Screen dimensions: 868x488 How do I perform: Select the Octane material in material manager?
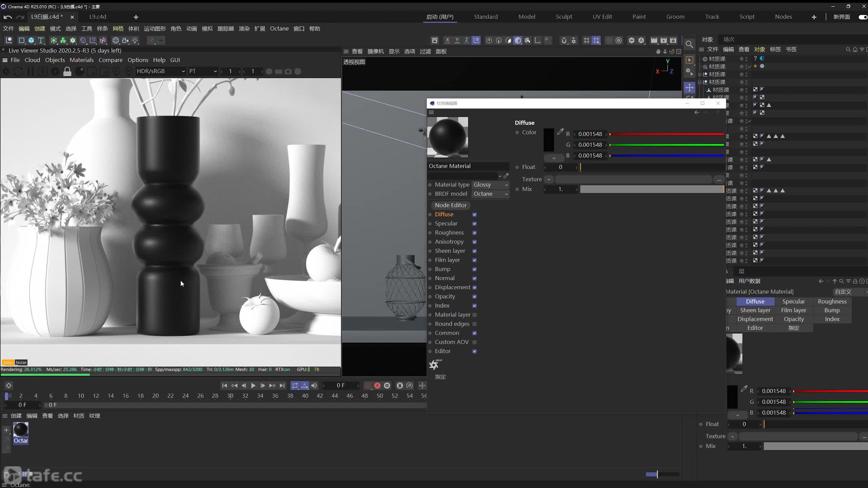(x=21, y=433)
